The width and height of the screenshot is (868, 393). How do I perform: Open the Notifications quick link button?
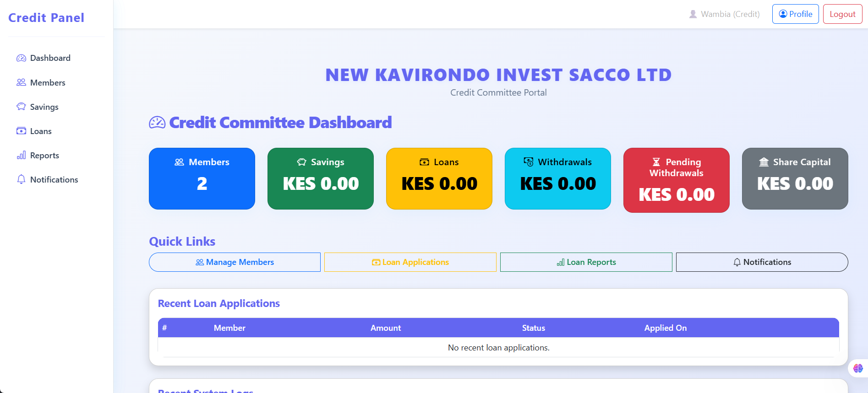pyautogui.click(x=762, y=262)
